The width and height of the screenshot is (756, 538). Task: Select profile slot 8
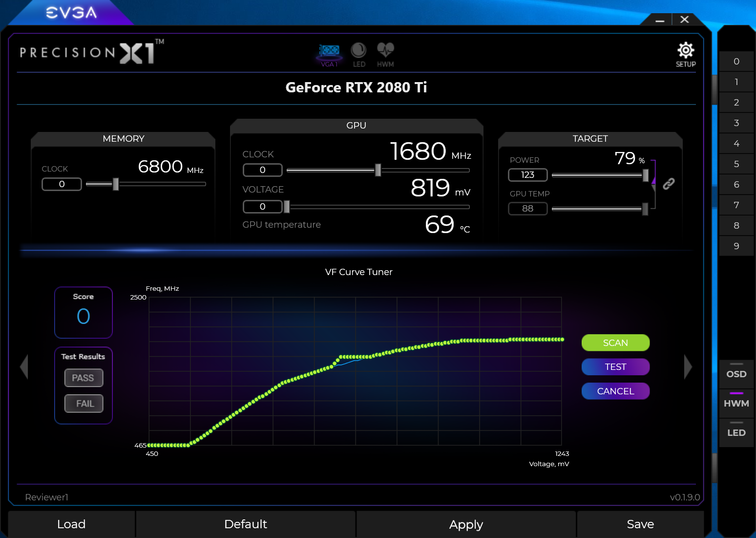tap(736, 226)
